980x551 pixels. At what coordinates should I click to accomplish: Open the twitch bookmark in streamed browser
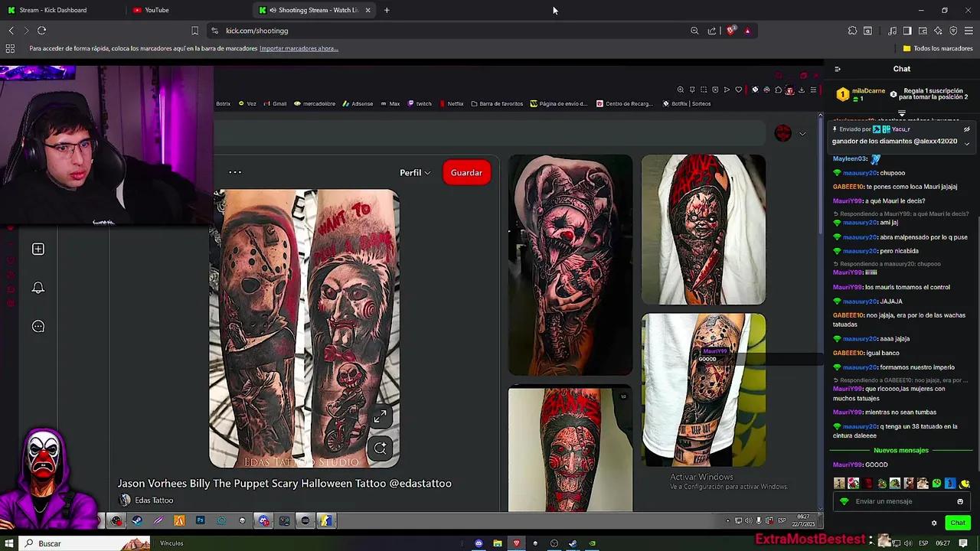pyautogui.click(x=420, y=103)
